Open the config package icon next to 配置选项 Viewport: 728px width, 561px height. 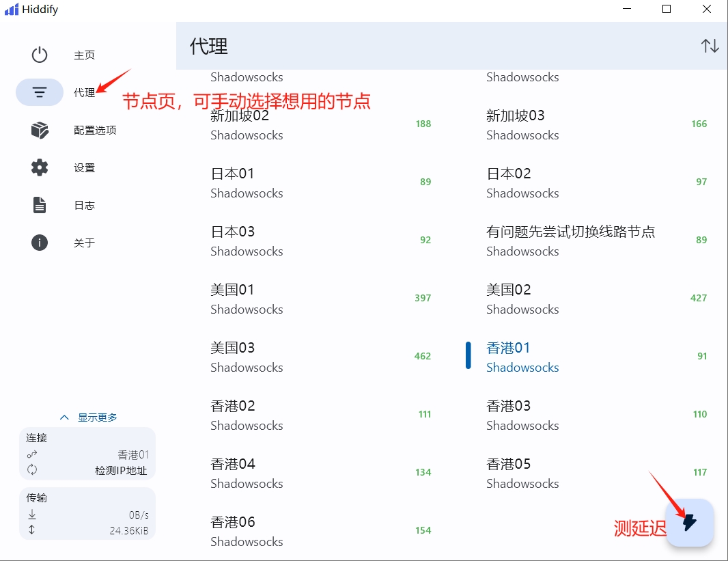click(x=39, y=130)
